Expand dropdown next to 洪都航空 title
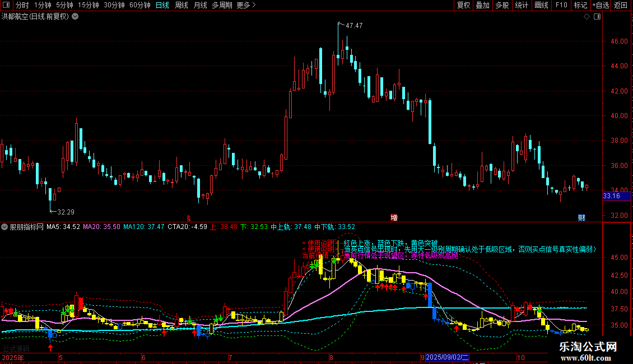 (75, 17)
